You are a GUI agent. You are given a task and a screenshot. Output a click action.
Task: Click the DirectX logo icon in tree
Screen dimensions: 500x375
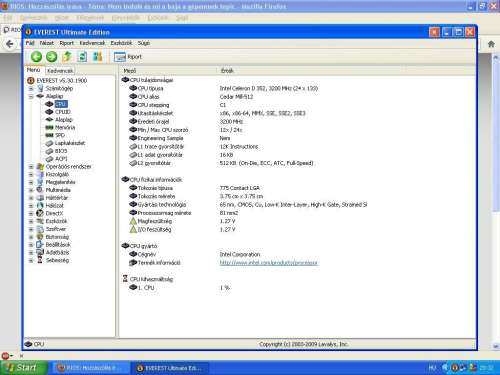point(40,213)
